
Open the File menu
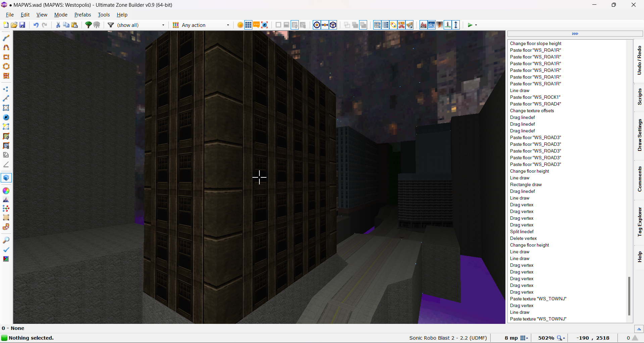click(x=10, y=15)
